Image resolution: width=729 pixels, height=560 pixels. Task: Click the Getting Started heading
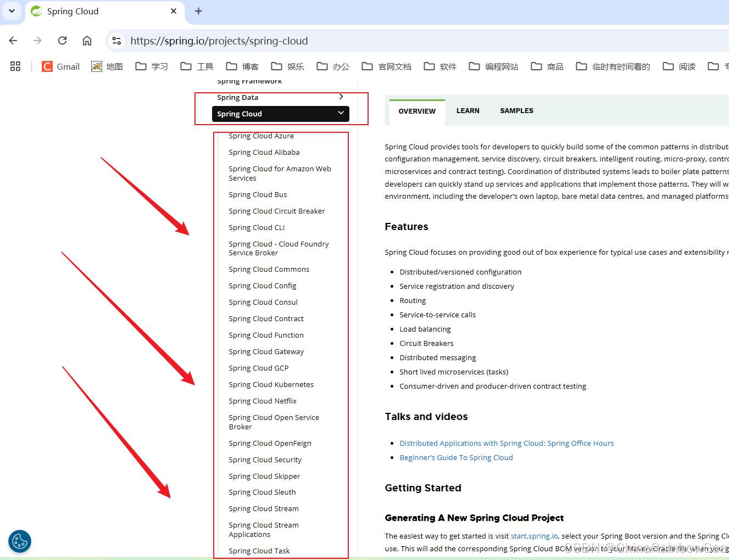[x=423, y=488]
